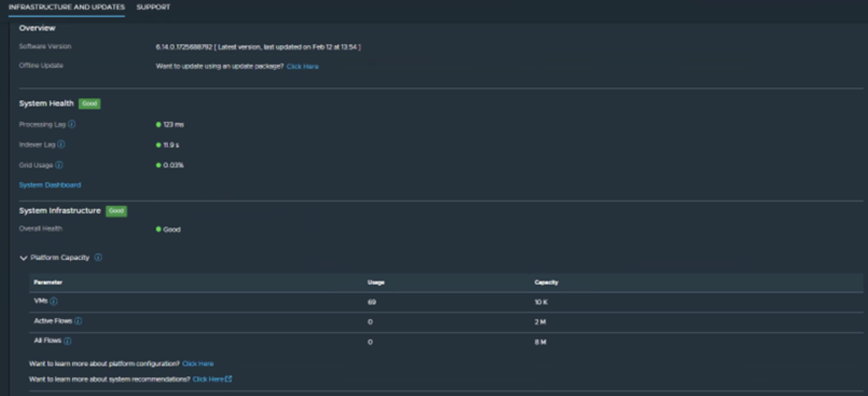Screen dimensions: 868x396
Task: Click the Processing Lag info icon
Action: (x=71, y=124)
